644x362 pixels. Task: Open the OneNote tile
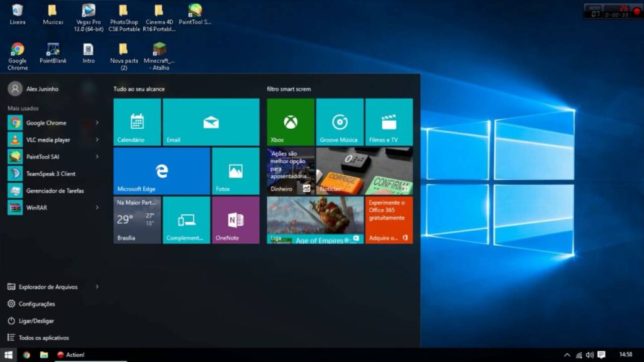236,220
